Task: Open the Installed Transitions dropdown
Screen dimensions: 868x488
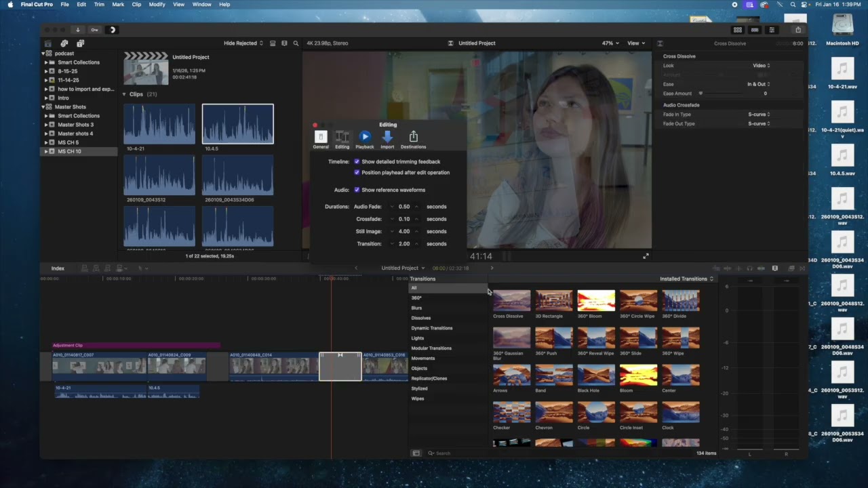Action: (x=686, y=279)
